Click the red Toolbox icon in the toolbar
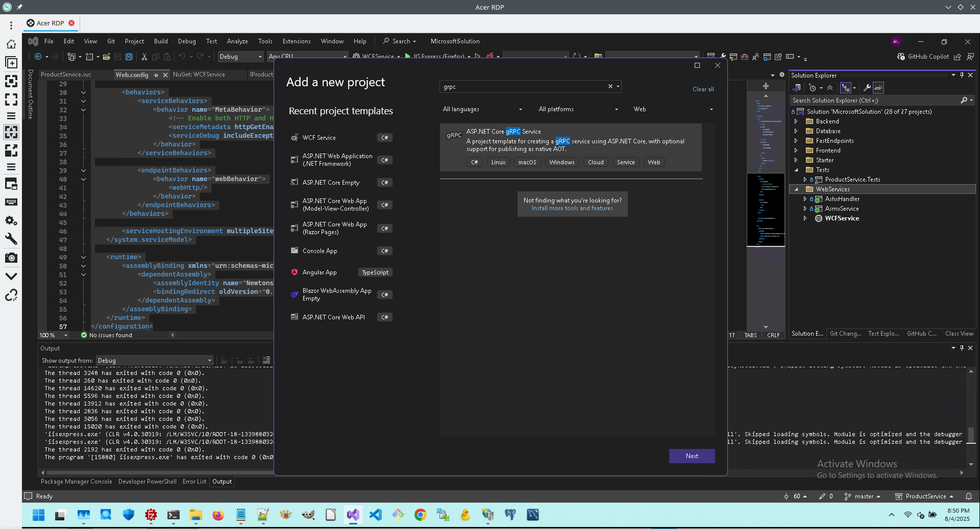980x529 pixels. point(745,57)
